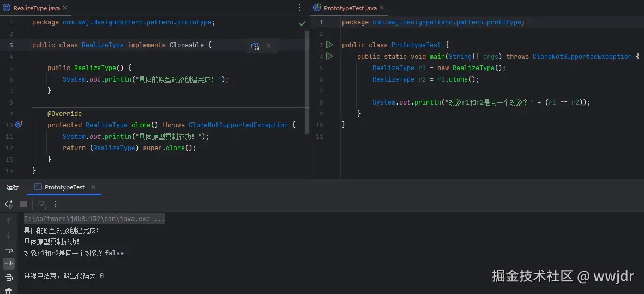This screenshot has height=294, width=644.
Task: Click the up arrow in console sidebar
Action: tap(9, 222)
